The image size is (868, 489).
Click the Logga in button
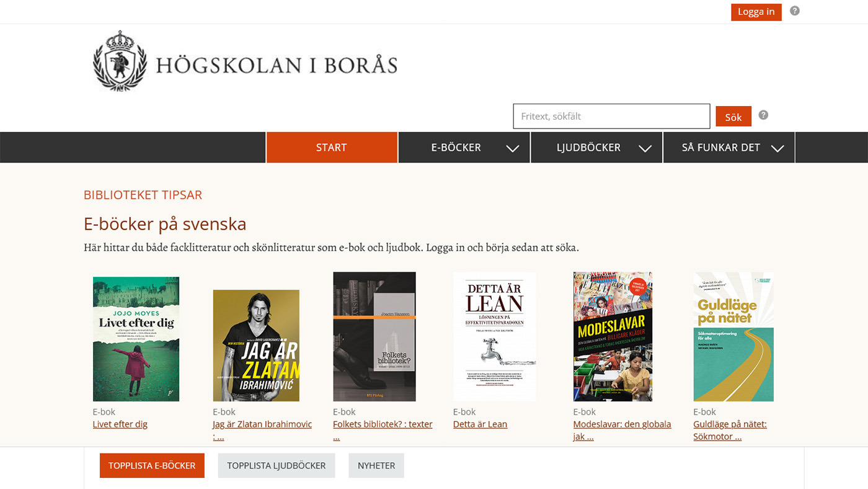(x=756, y=12)
